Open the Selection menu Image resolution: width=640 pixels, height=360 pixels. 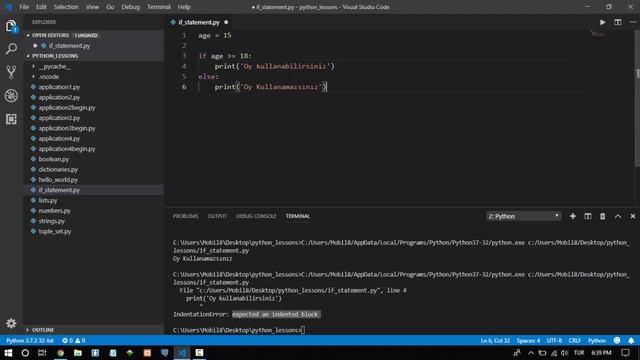(66, 7)
